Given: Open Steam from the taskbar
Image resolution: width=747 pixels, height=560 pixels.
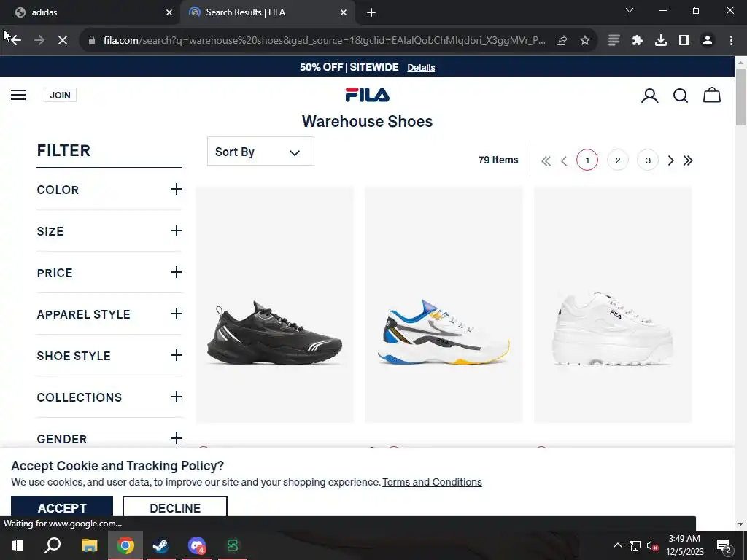Looking at the screenshot, I should tap(160, 545).
